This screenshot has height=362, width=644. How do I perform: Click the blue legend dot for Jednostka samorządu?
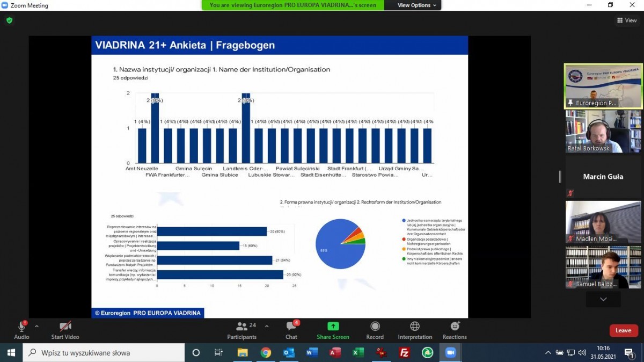coord(404,221)
